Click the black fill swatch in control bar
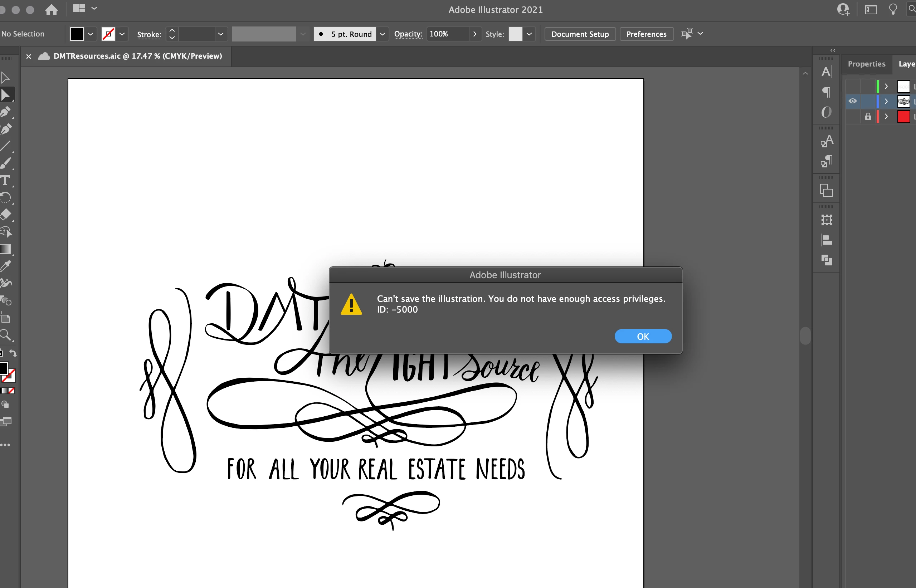 (77, 34)
